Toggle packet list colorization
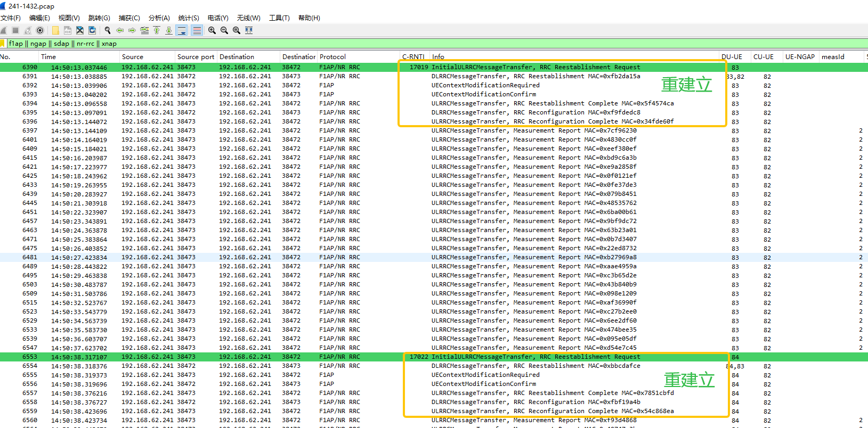This screenshot has width=868, height=428. (x=197, y=30)
